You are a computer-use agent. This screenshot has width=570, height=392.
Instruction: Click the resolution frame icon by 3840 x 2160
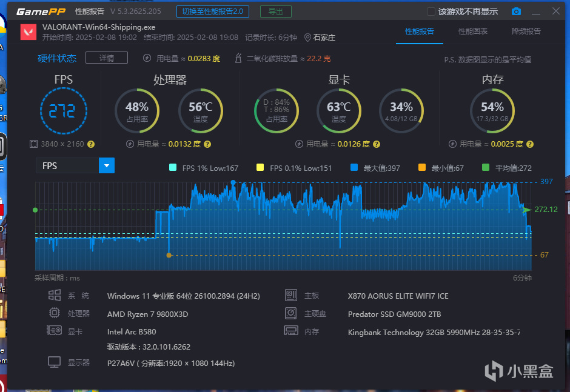tap(33, 144)
